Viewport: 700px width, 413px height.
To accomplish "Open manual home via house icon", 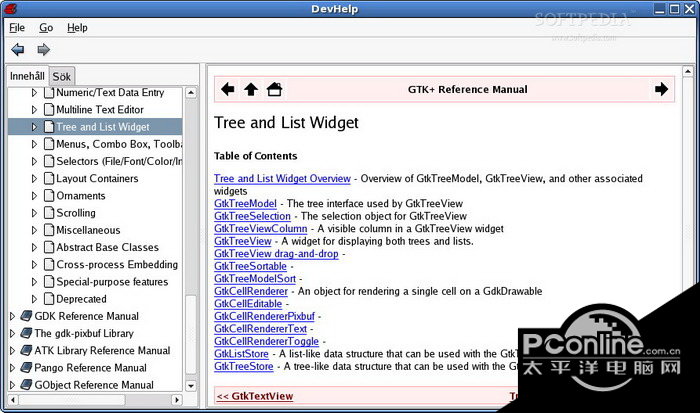I will tap(274, 89).
